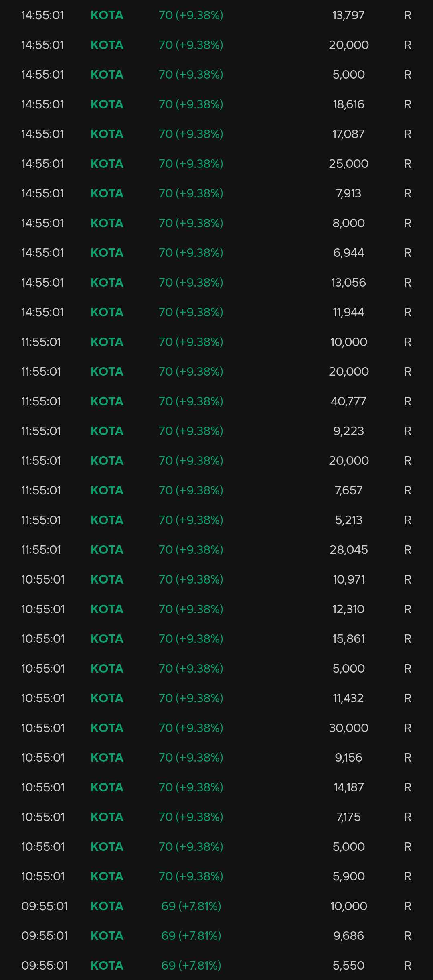This screenshot has height=980, width=433.
Task: Click the price beside volume 15,861
Action: pos(190,639)
